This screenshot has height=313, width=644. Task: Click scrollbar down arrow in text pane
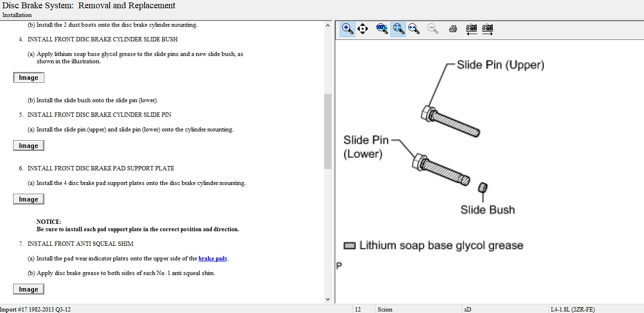(328, 299)
